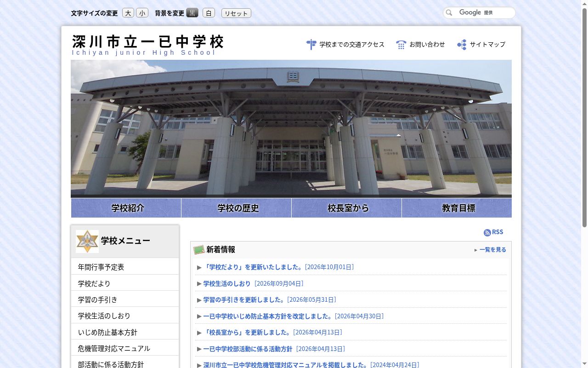Select 学校生活のしおり in school menu
The width and height of the screenshot is (588, 368).
click(125, 316)
